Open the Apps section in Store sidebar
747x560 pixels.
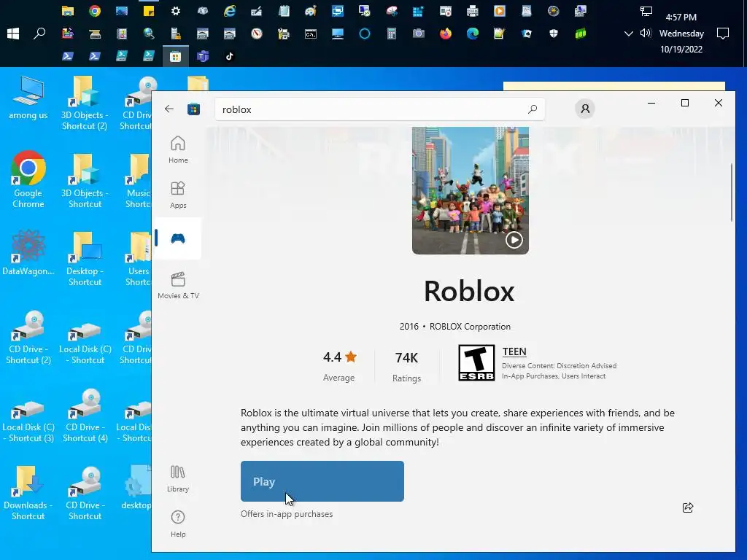pos(178,195)
